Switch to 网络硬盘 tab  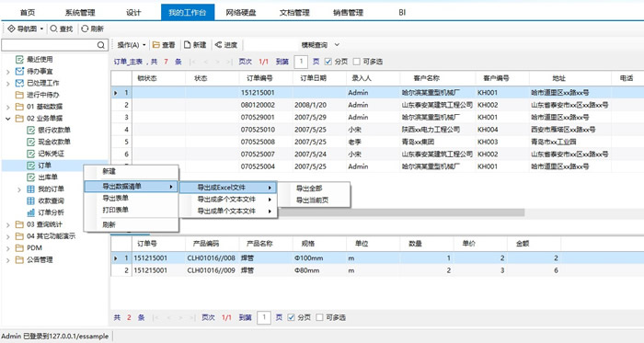(241, 13)
